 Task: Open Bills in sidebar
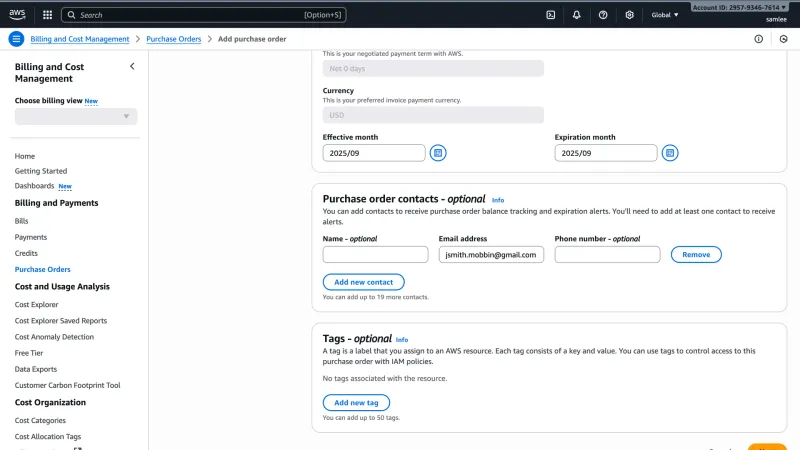pyautogui.click(x=21, y=221)
